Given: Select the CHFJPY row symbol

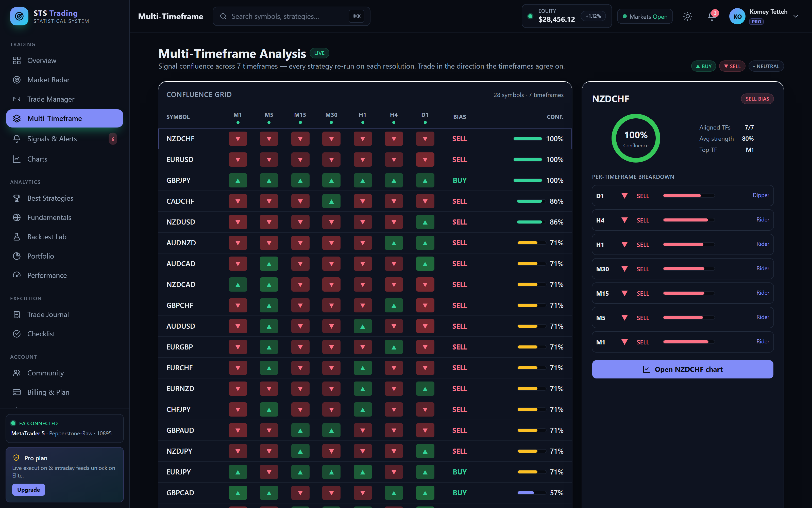Looking at the screenshot, I should 178,409.
